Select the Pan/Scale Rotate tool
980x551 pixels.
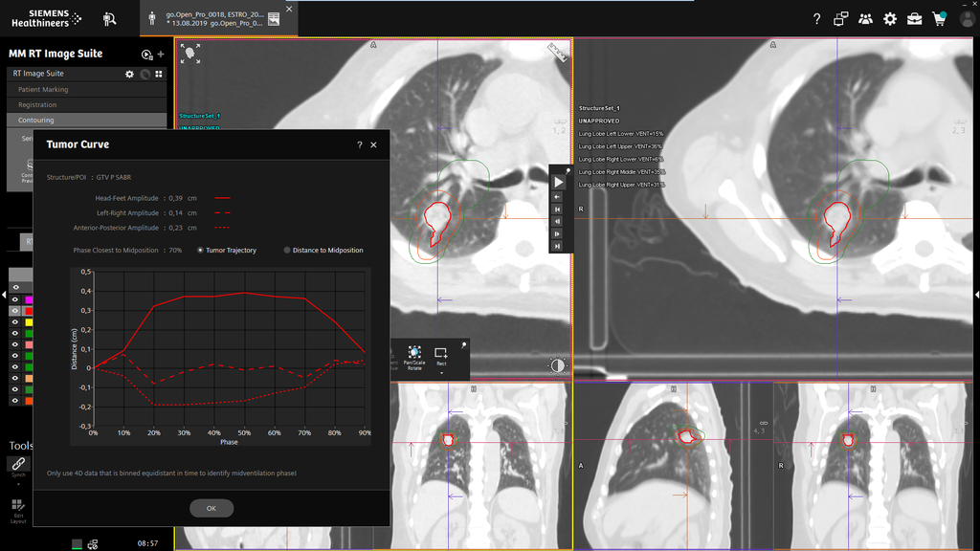(x=414, y=353)
